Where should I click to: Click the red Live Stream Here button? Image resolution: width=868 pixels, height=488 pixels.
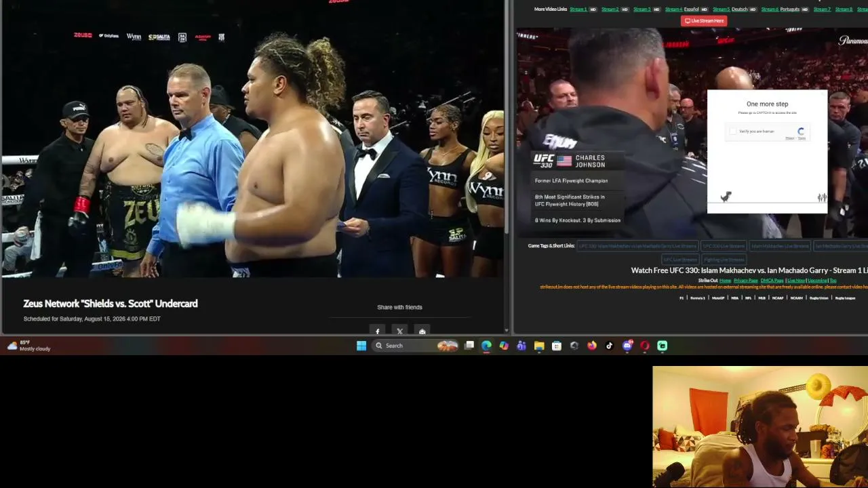(705, 21)
